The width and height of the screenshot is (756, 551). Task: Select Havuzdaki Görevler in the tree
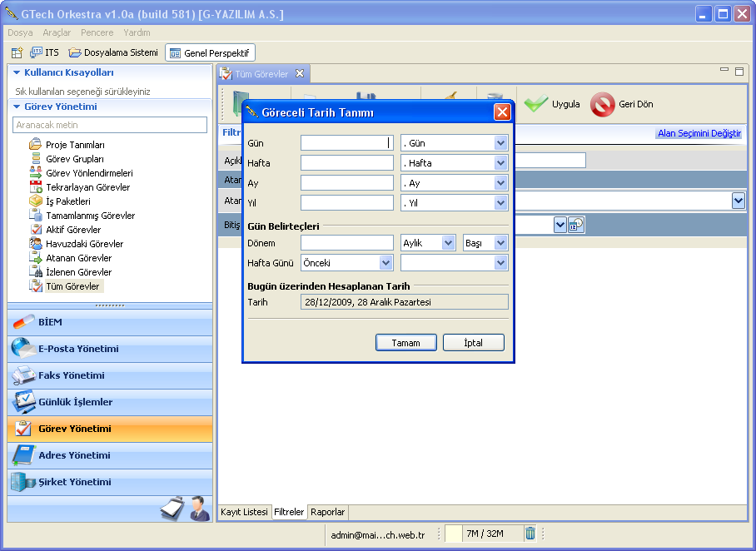pos(84,244)
